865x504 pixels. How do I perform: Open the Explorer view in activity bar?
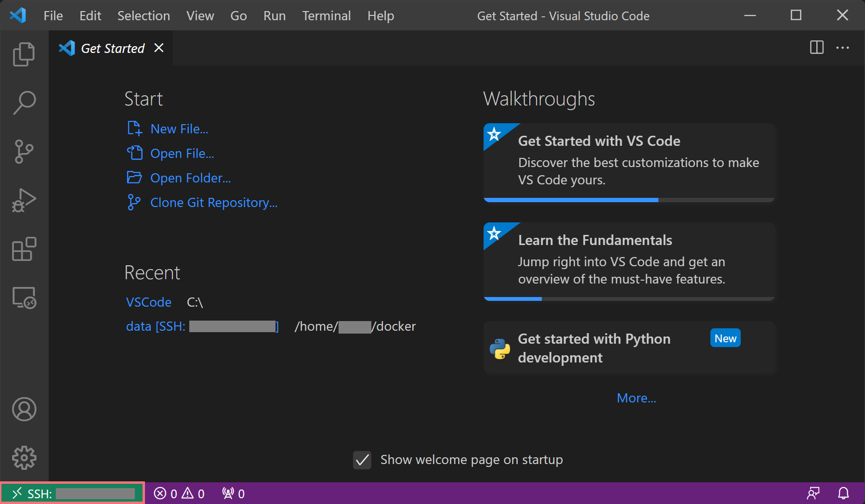pos(24,54)
